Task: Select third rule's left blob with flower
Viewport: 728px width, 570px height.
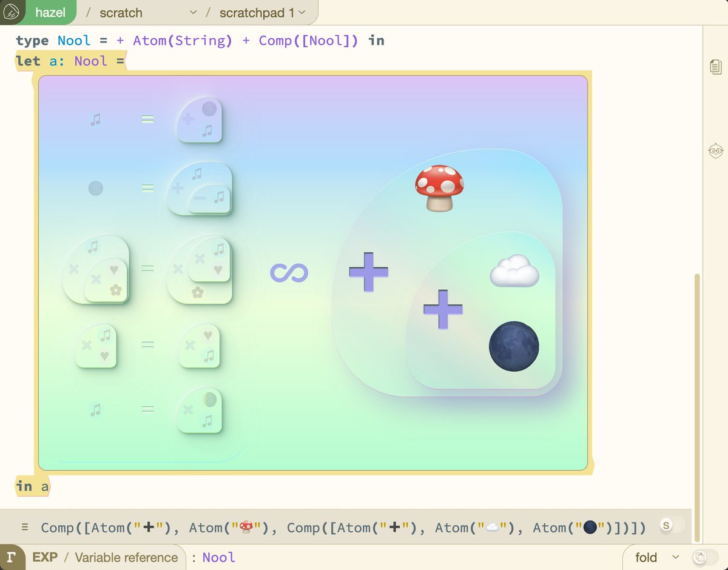Action: click(96, 269)
